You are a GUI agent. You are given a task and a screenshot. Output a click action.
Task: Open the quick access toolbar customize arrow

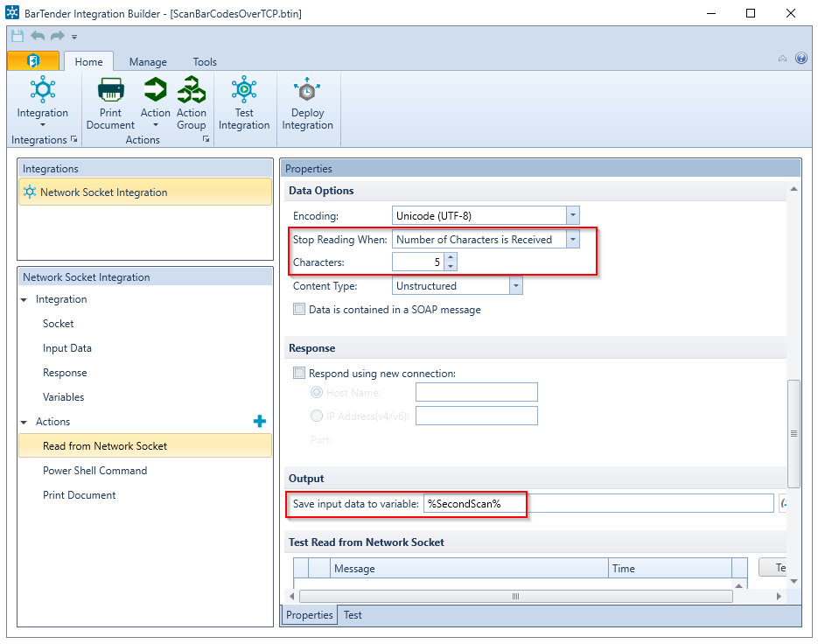click(x=74, y=37)
